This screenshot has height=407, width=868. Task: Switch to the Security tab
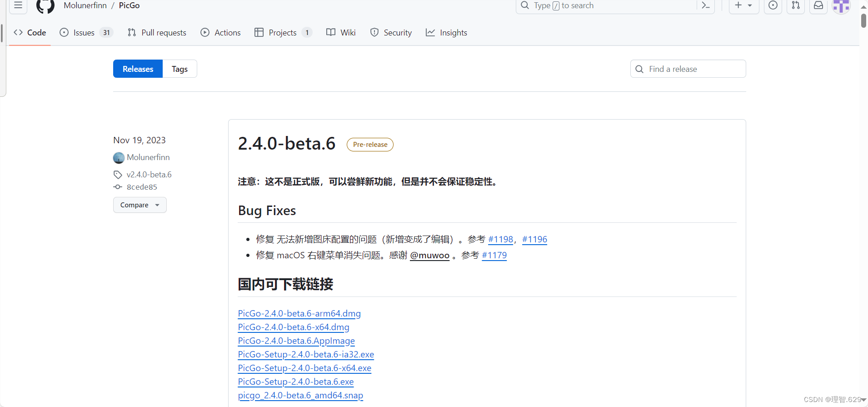[391, 32]
